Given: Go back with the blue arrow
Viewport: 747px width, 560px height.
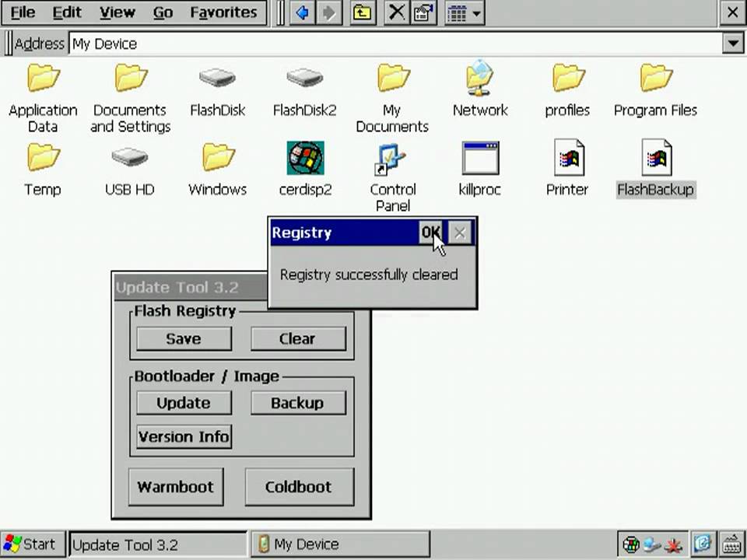Looking at the screenshot, I should pyautogui.click(x=302, y=13).
